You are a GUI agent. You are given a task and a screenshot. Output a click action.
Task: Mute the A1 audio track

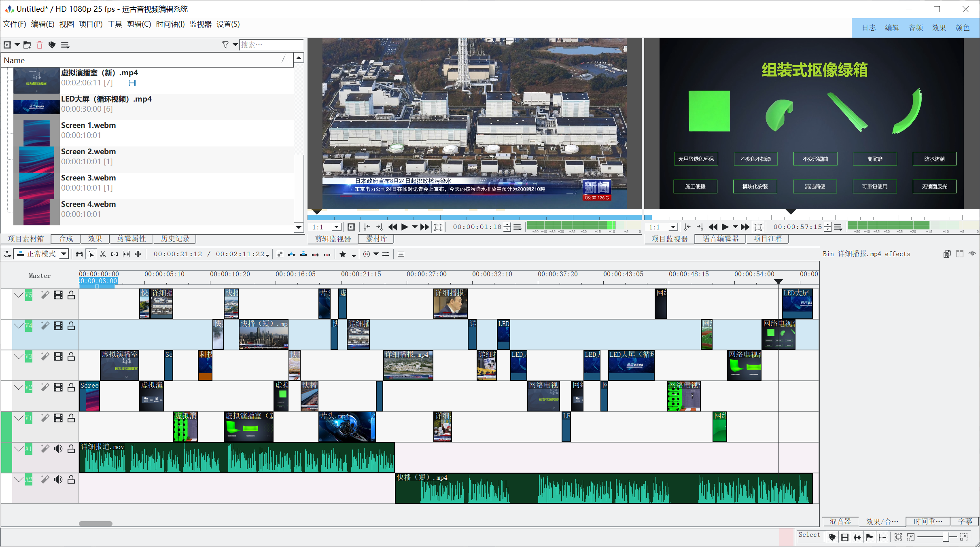(x=58, y=448)
